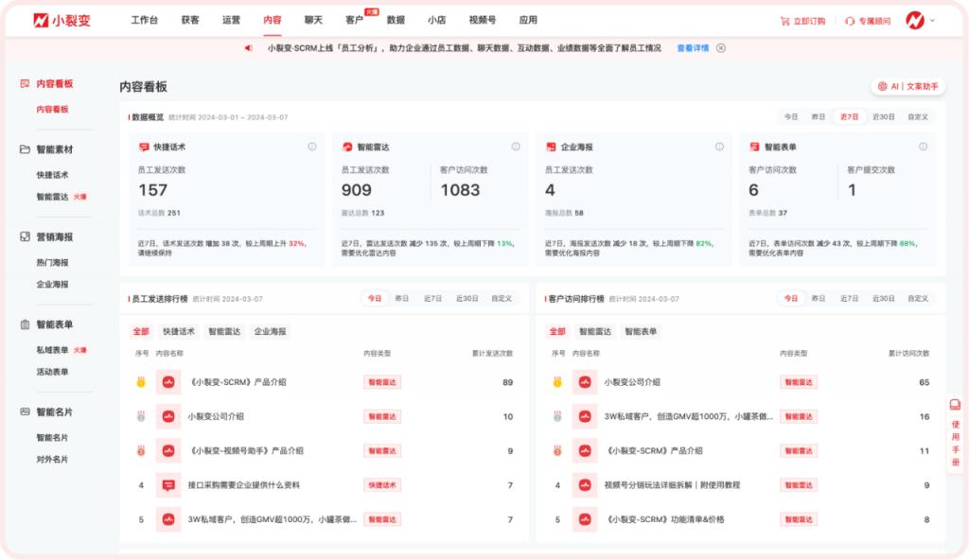Screen dimensions: 969x560
Task: Filter 员工发送排行榜 by 智能雷达
Action: pos(224,331)
